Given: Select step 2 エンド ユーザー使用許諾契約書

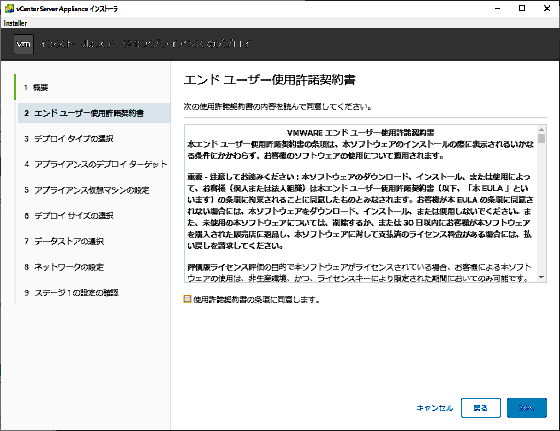Looking at the screenshot, I should (x=94, y=113).
